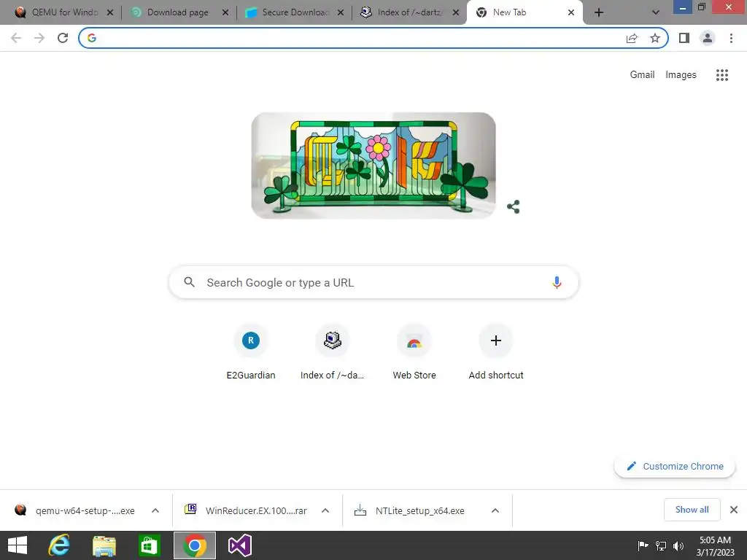
Task: Go back using the back arrow
Action: (x=16, y=38)
